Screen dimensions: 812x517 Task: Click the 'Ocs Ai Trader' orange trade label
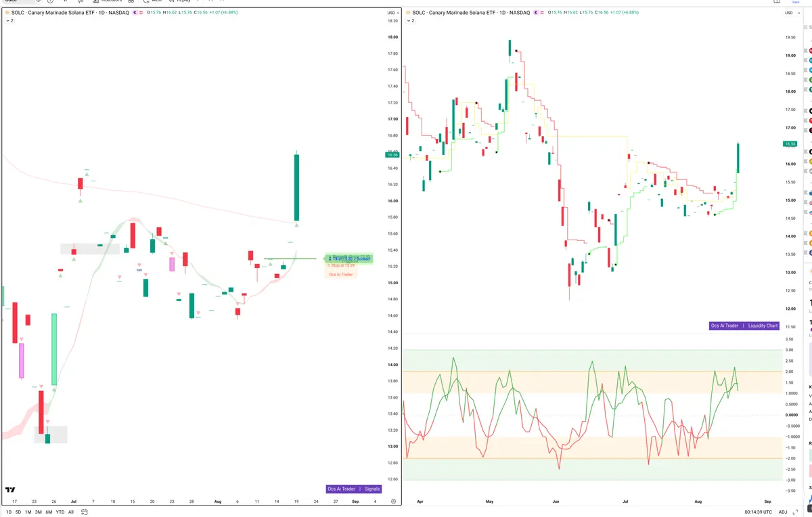[x=341, y=274]
